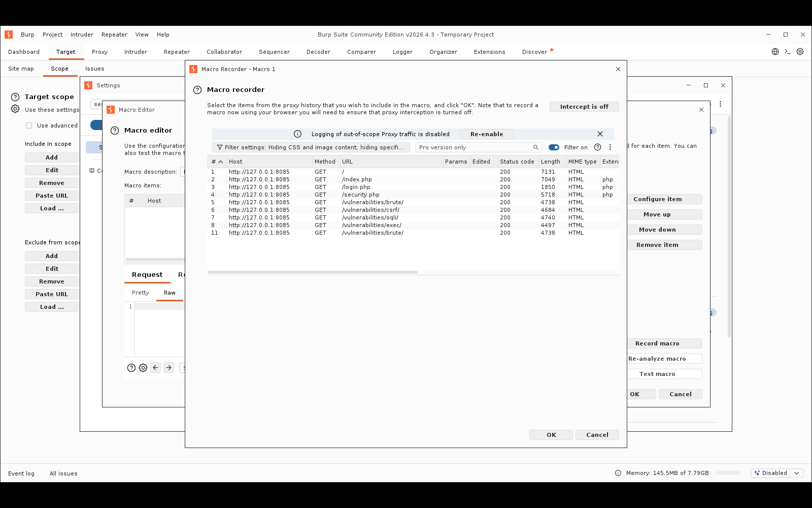The image size is (812, 508).
Task: Expand the AI Disabled dropdown arrow
Action: point(797,473)
